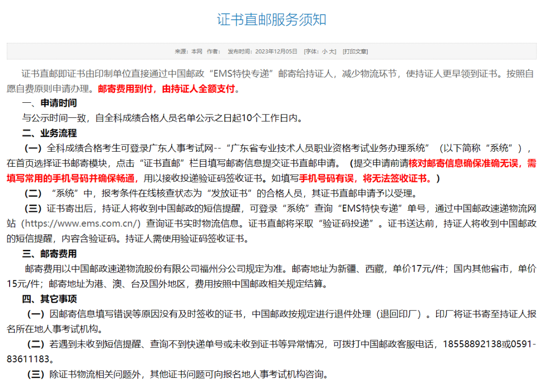The height and width of the screenshot is (392, 544).
Task: Click the text 15元/件 price
Action: 23,284
